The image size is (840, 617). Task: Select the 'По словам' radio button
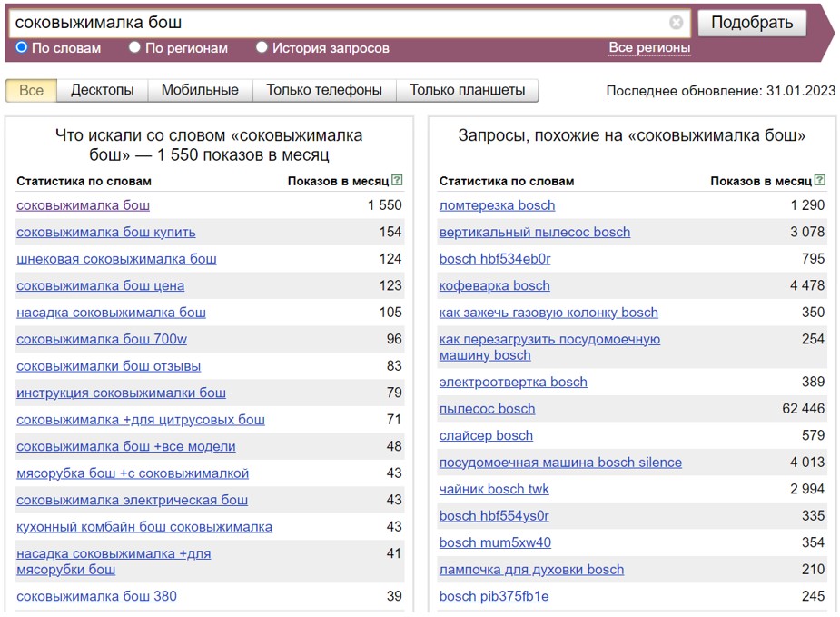22,47
